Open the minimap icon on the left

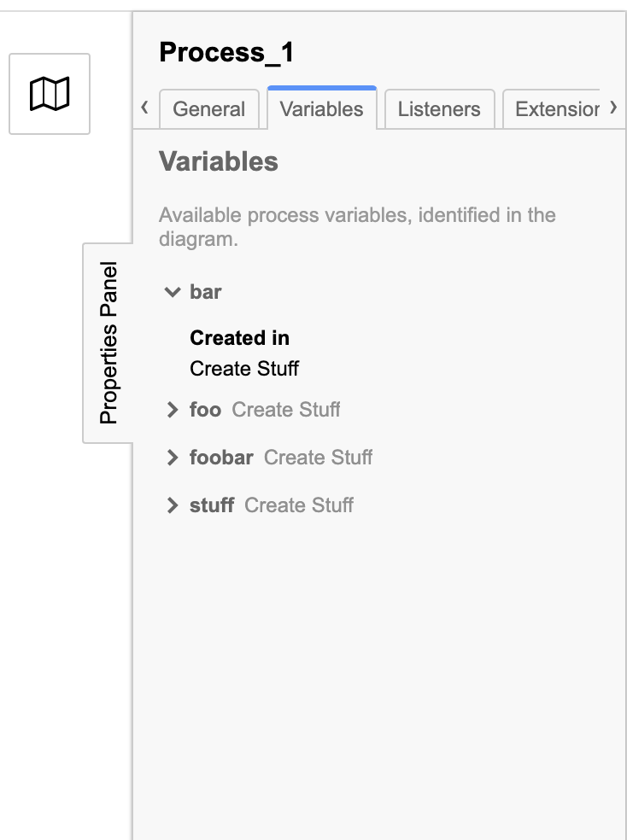(x=50, y=92)
